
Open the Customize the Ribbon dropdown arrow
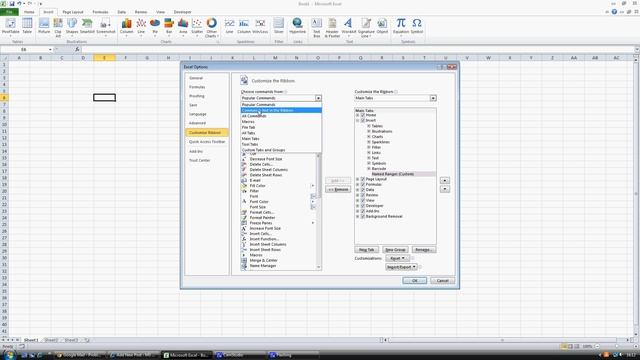tap(433, 98)
